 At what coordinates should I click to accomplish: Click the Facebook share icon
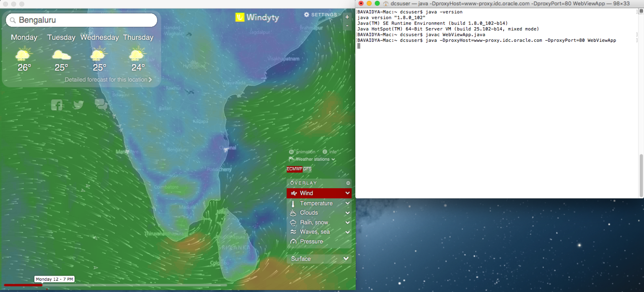pos(57,105)
